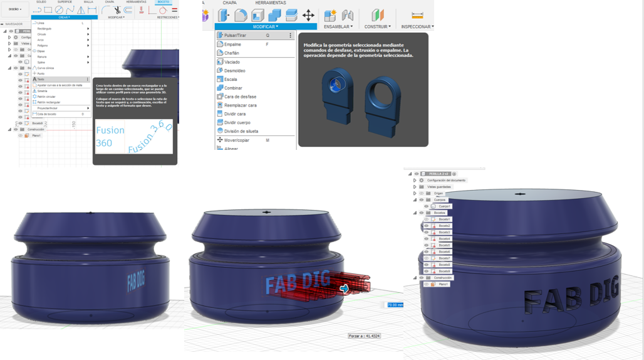This screenshot has width=644, height=360.
Task: Select the Rectangle sketch tool icon
Action: click(48, 10)
